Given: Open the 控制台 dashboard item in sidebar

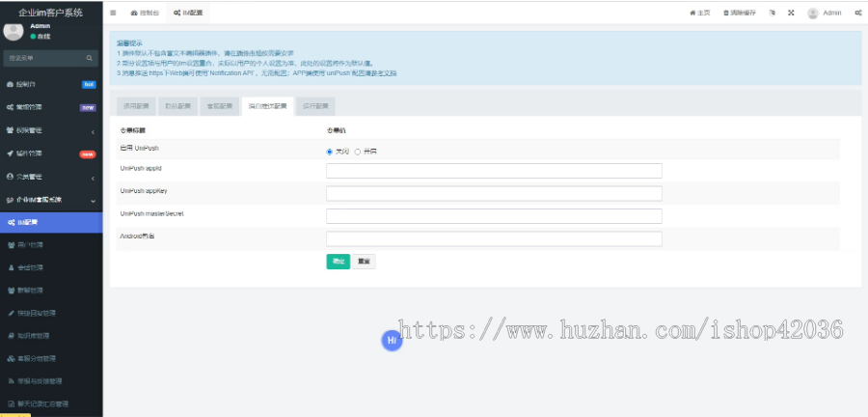Looking at the screenshot, I should [51, 85].
